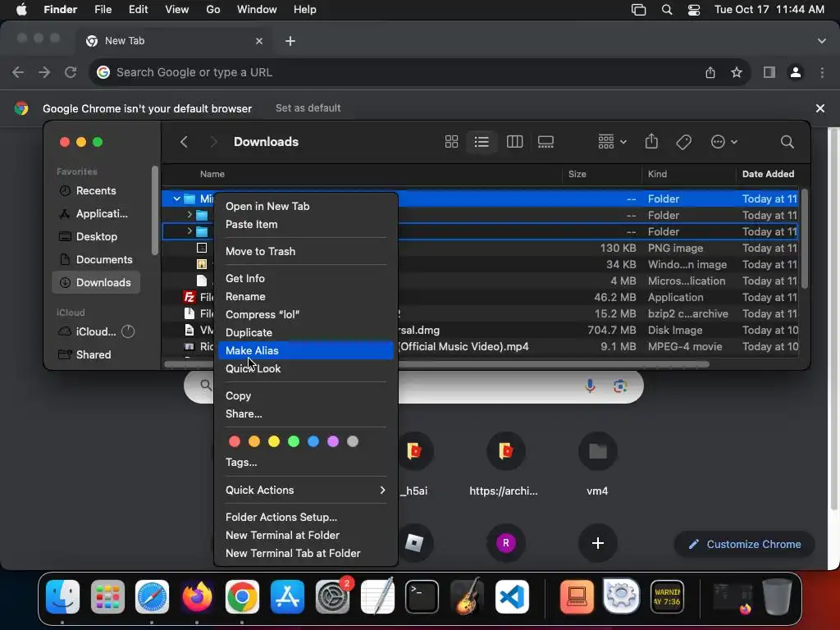Viewport: 840px width, 630px height.
Task: Open the Go menu in menu bar
Action: (x=213, y=10)
